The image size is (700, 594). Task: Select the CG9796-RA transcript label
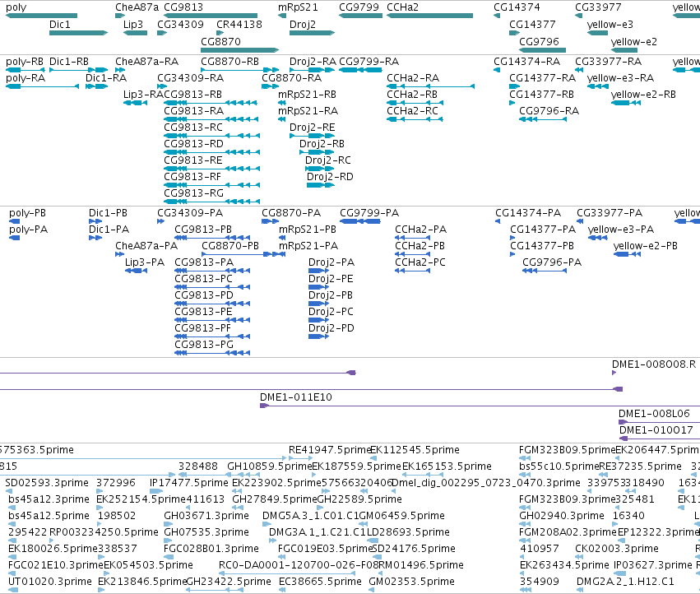(x=549, y=111)
